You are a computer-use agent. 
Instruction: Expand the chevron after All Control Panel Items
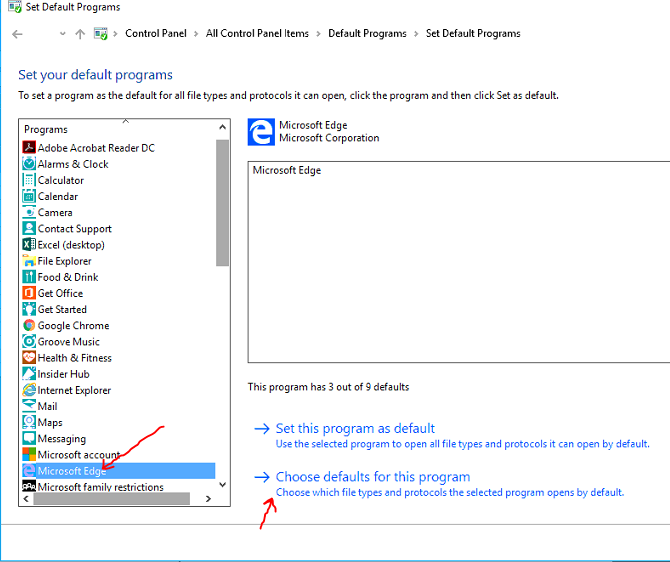318,34
